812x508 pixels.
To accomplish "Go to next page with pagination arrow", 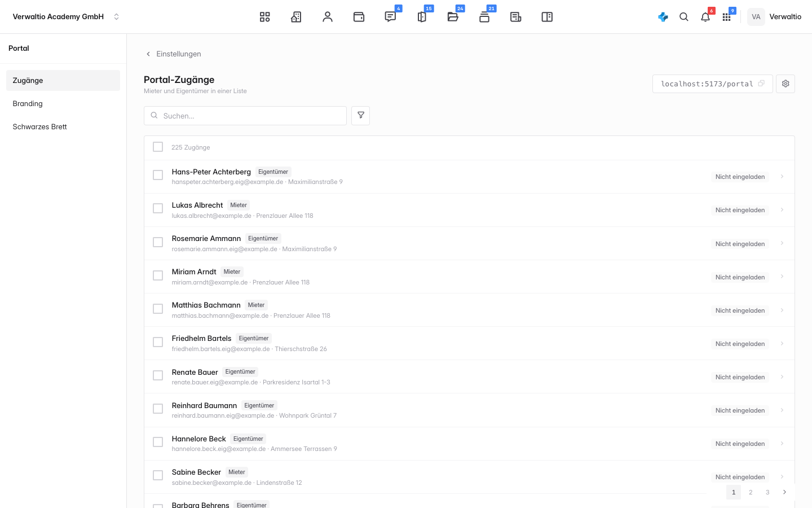I will click(x=784, y=492).
